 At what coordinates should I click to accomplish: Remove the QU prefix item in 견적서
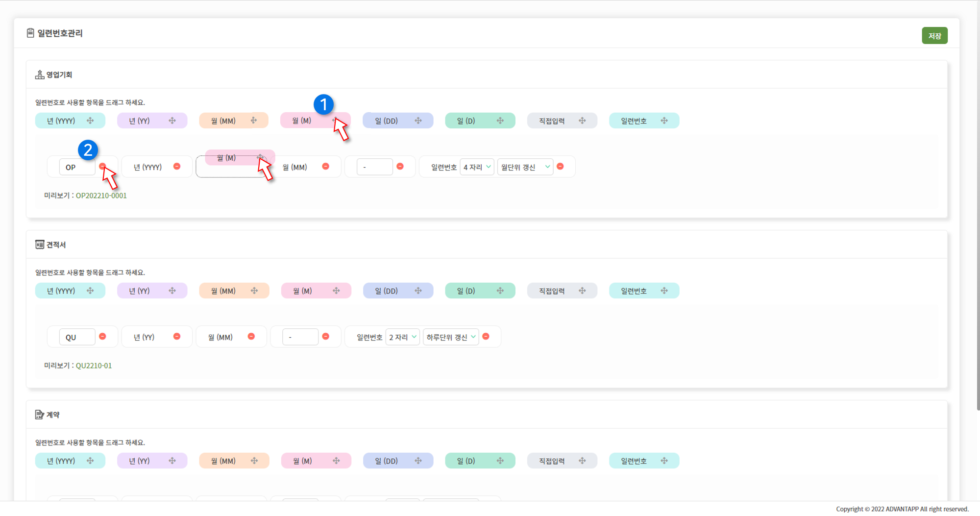102,337
